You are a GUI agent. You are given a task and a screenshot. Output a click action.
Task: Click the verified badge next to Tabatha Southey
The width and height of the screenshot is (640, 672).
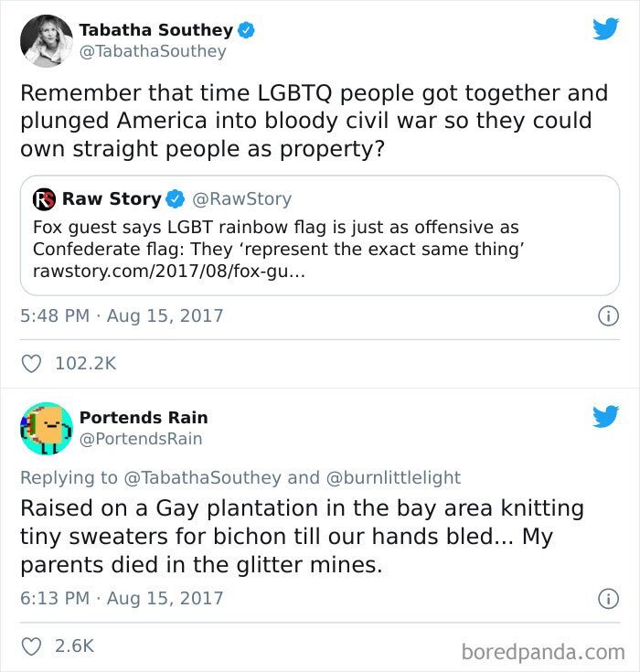click(x=246, y=30)
